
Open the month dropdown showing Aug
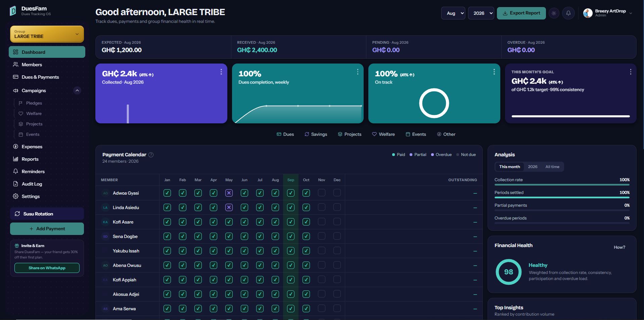coord(453,13)
